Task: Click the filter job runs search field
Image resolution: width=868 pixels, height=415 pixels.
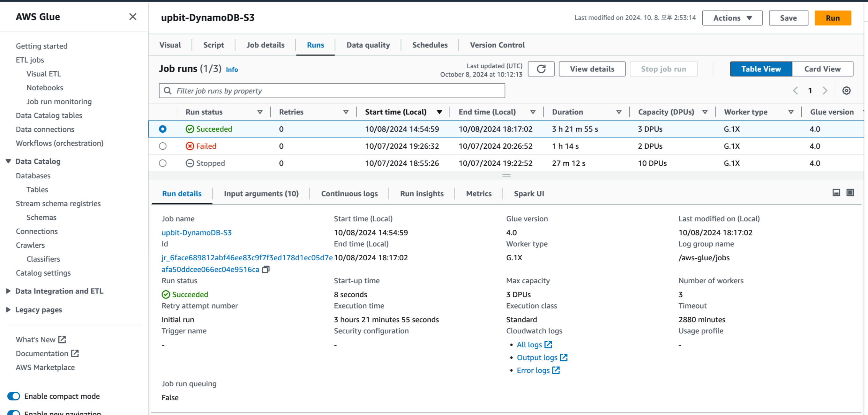Action: 332,91
